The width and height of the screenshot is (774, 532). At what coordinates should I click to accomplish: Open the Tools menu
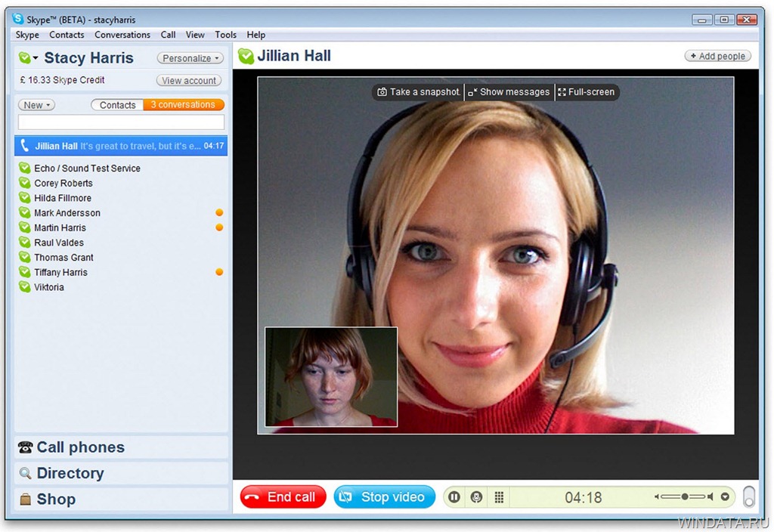point(225,35)
